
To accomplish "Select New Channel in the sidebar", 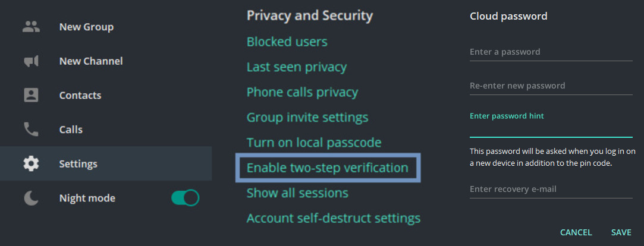I will (91, 61).
